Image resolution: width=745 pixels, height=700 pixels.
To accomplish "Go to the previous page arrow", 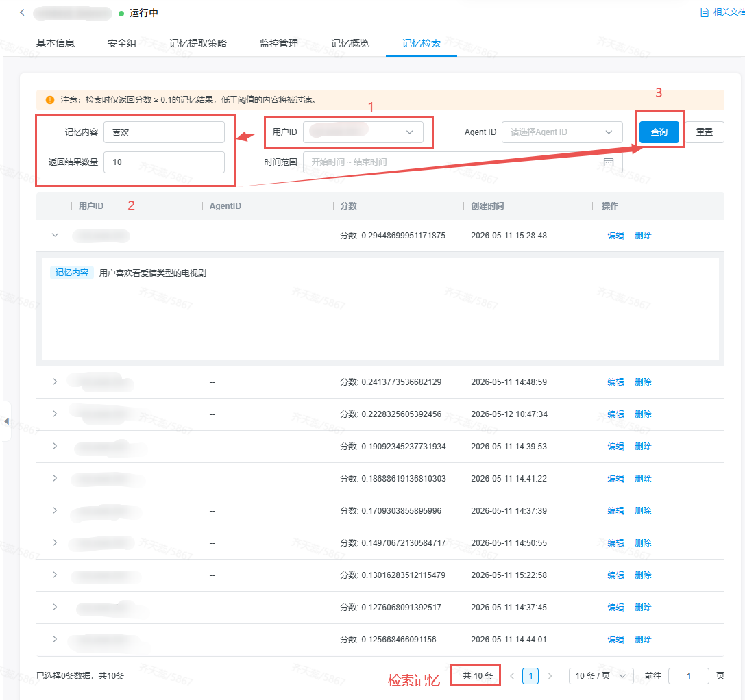I will [512, 676].
